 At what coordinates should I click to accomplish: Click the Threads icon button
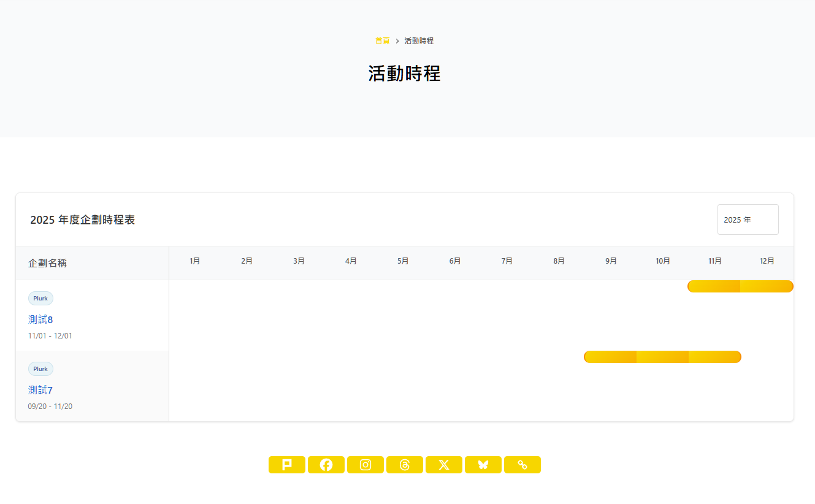[404, 465]
